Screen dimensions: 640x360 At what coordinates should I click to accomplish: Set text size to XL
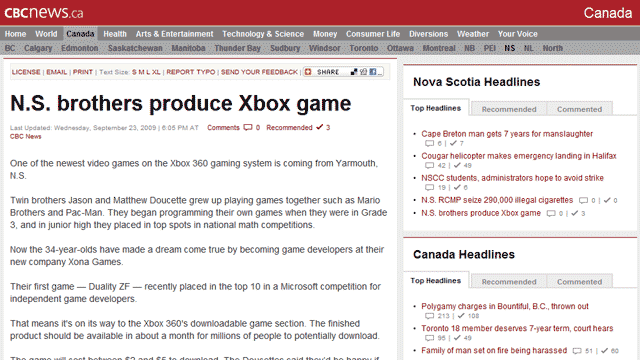[156, 72]
